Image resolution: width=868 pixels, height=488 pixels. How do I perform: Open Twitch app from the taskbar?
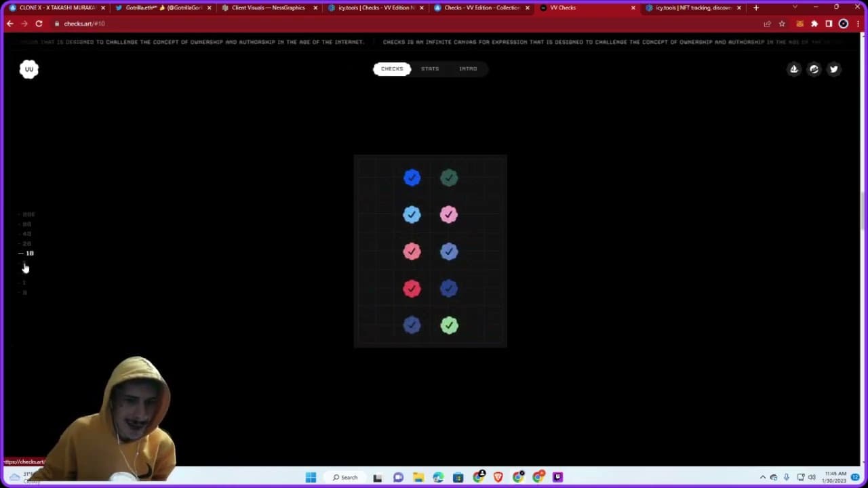point(558,477)
